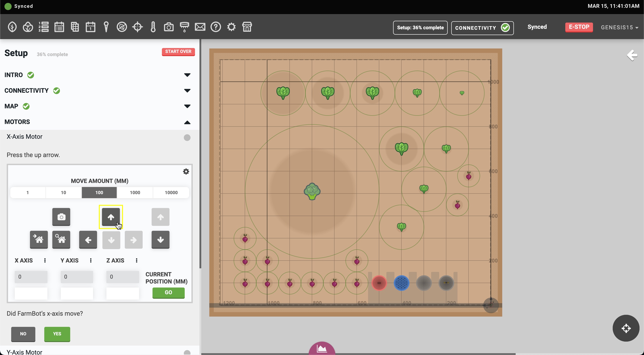Open the Z AXIS options menu
Screen dimensions: 644x355
136,260
